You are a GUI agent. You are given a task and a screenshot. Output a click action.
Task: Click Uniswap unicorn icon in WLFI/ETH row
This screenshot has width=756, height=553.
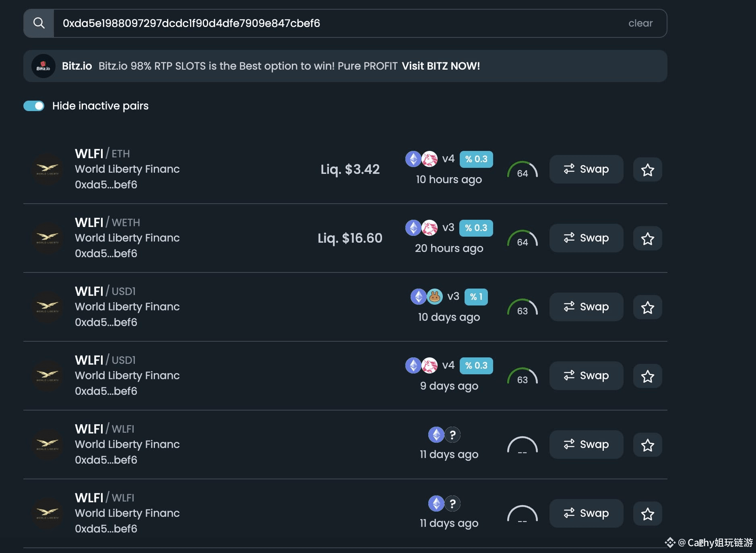430,159
